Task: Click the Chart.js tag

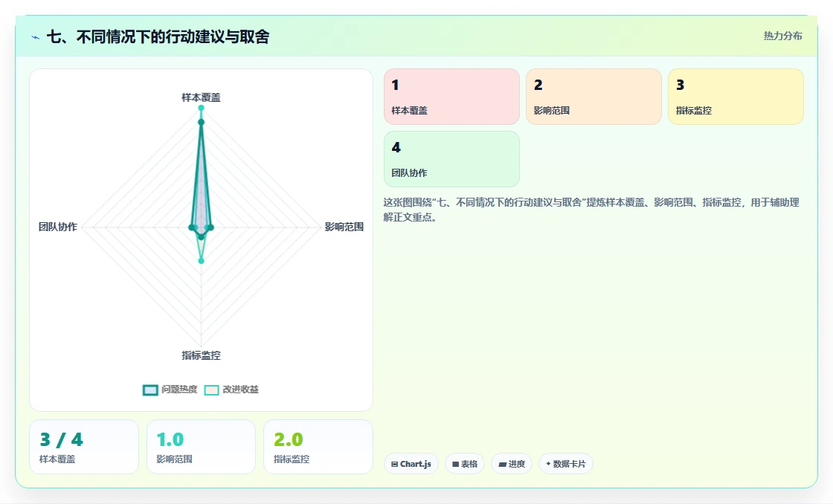Action: pos(411,464)
